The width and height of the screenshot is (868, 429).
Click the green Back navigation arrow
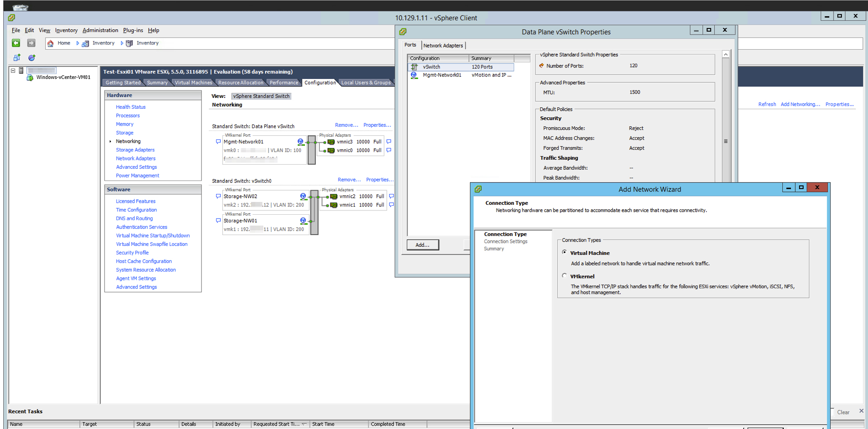pos(16,43)
